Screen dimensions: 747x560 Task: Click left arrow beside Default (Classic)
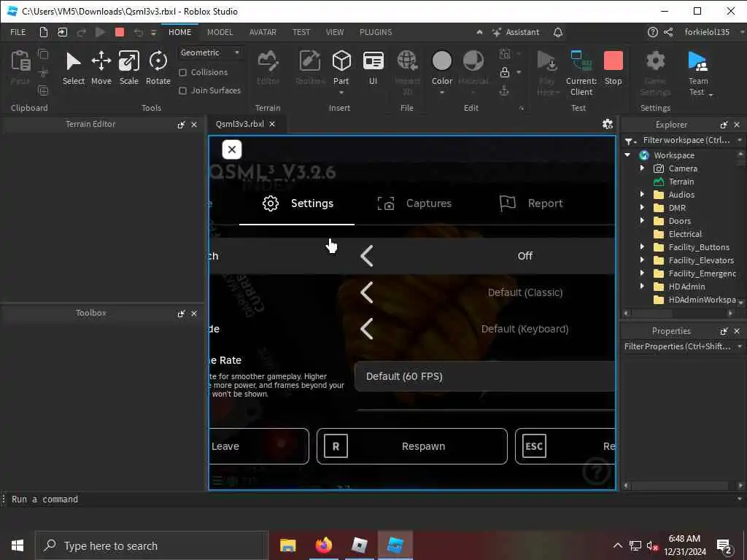tap(366, 292)
